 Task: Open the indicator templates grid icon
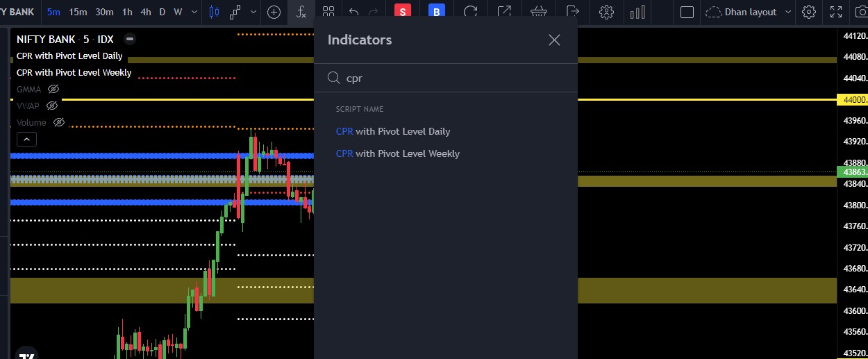(328, 12)
